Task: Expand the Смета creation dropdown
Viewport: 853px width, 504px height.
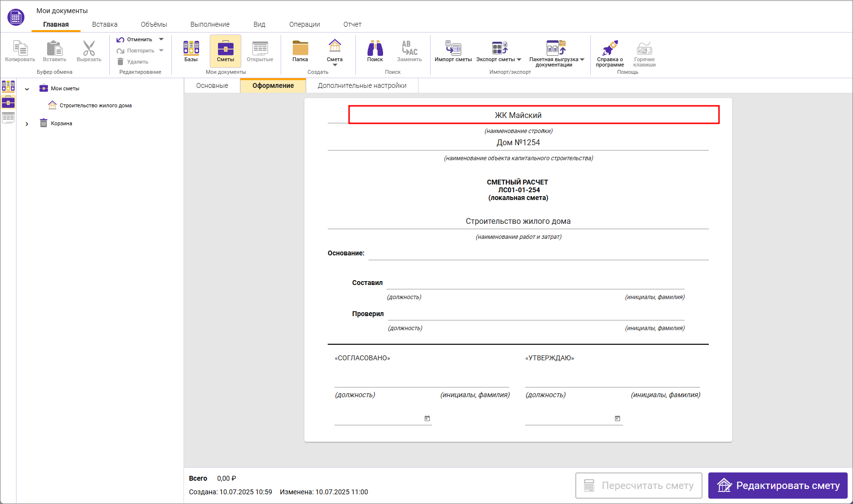Action: tap(335, 65)
